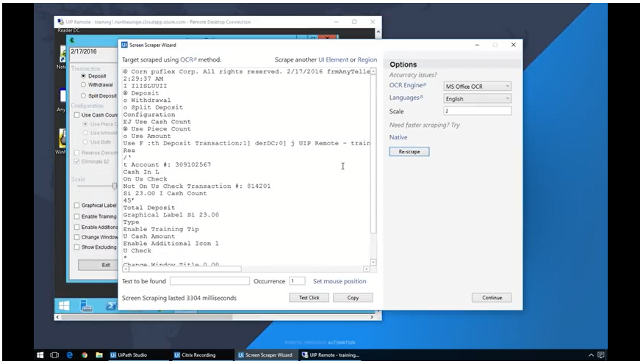Click the Screen Scraping lasted status text
Image resolution: width=643 pixels, height=364 pixels.
179,298
